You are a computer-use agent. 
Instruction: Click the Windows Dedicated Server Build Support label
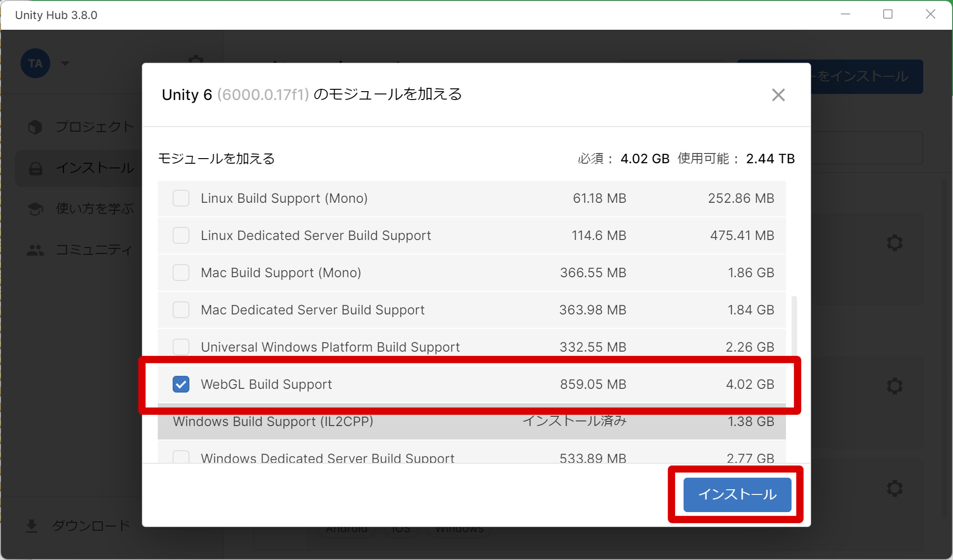(328, 458)
